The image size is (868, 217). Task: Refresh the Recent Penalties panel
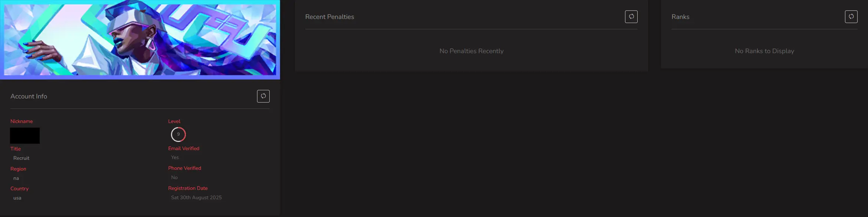point(631,17)
